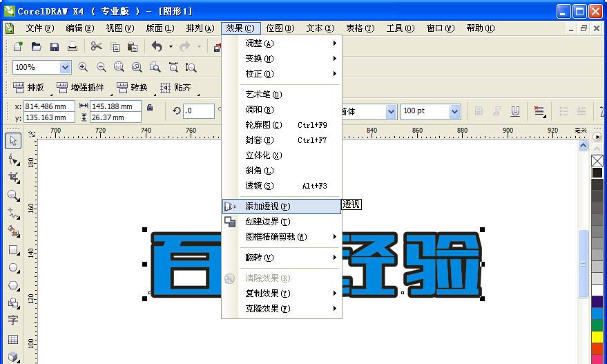The height and width of the screenshot is (364, 607).
Task: Click the Zoom to page width icon
Action: click(173, 68)
